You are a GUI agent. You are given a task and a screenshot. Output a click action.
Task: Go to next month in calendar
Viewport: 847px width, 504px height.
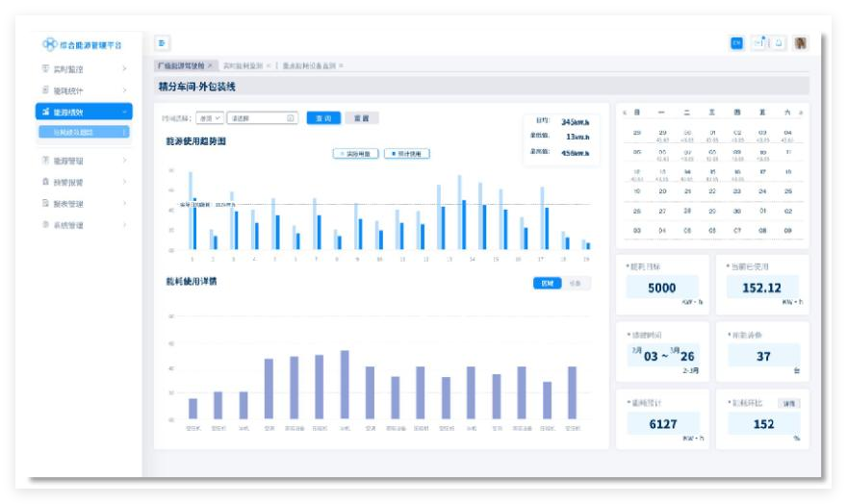(x=801, y=113)
